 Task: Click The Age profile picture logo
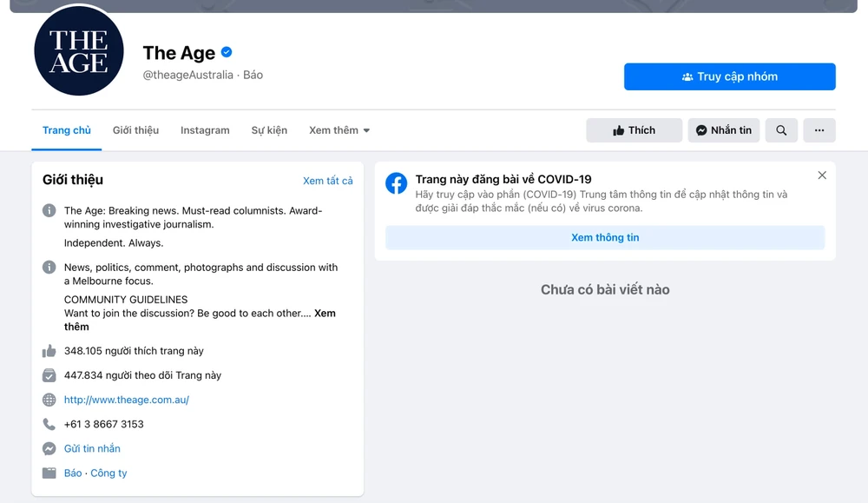(x=79, y=51)
